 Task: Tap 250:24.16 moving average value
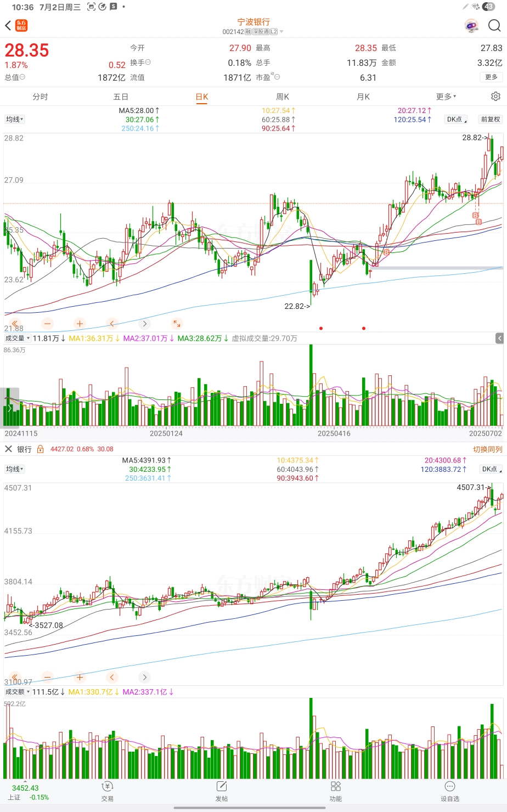click(x=140, y=128)
